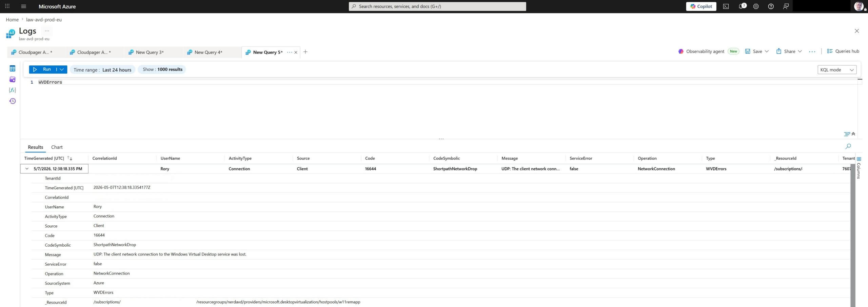The image size is (868, 307).
Task: Click CodeSymbolic column header
Action: pyautogui.click(x=447, y=158)
